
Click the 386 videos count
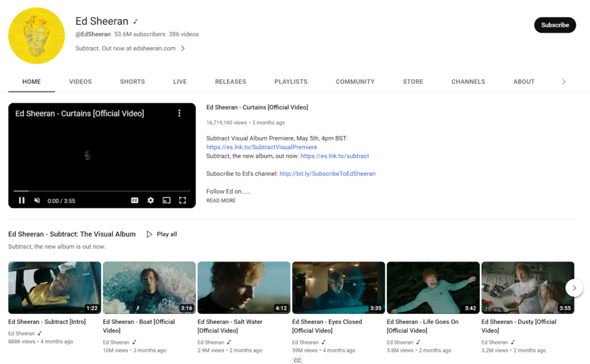coord(184,34)
